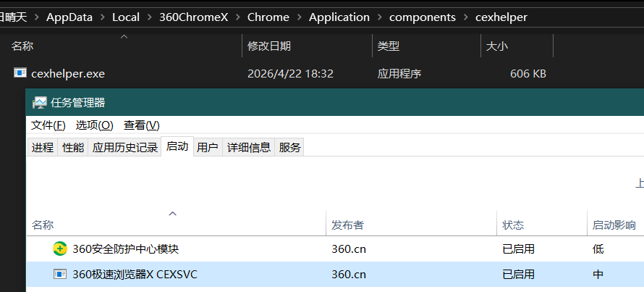Sort startup items by 启动影响 header

point(614,225)
